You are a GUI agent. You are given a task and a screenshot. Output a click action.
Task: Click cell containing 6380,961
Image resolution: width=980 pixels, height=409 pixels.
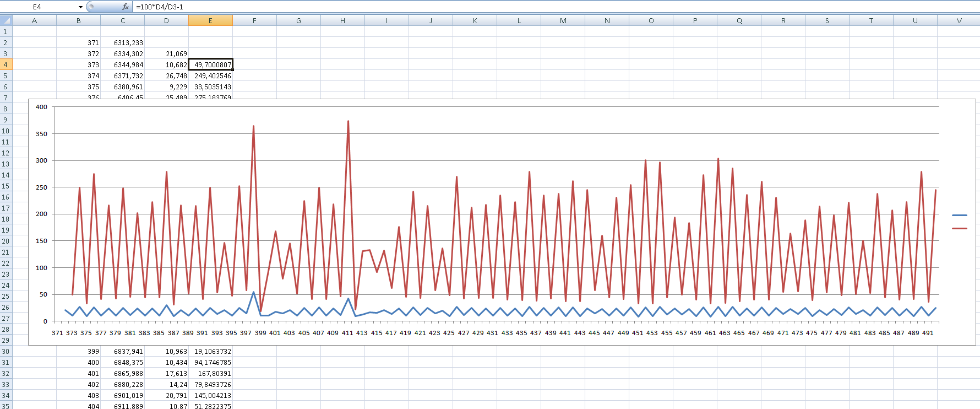coord(122,87)
